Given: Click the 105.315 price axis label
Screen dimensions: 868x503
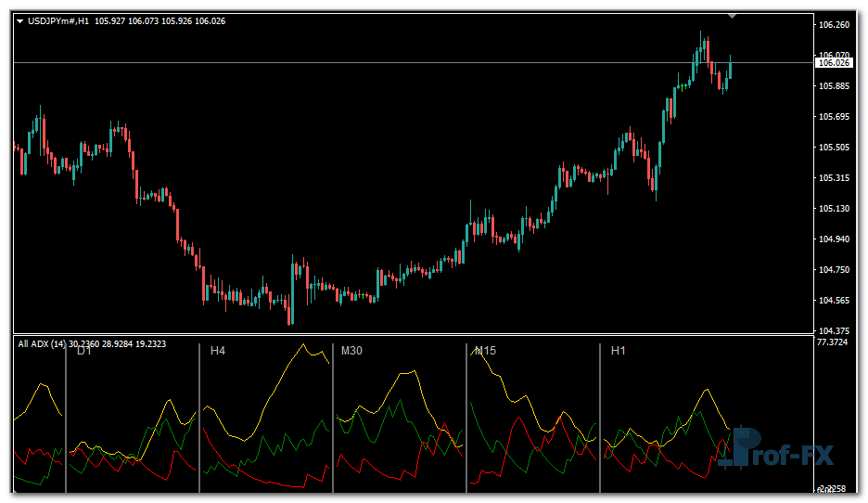Looking at the screenshot, I should 835,178.
